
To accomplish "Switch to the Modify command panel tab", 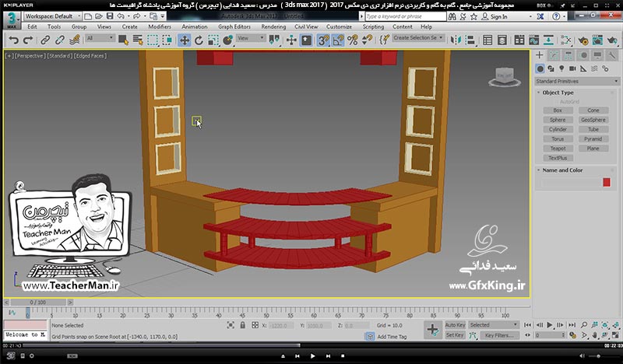I will (554, 55).
